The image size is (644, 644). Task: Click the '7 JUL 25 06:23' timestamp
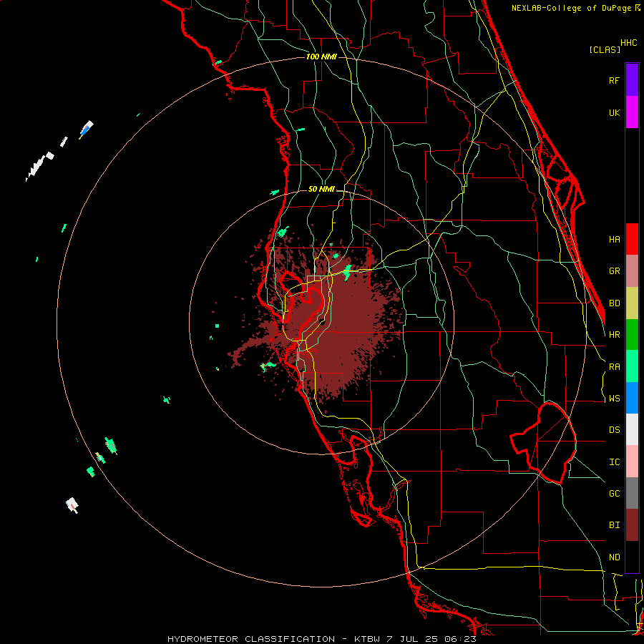pyautogui.click(x=431, y=639)
